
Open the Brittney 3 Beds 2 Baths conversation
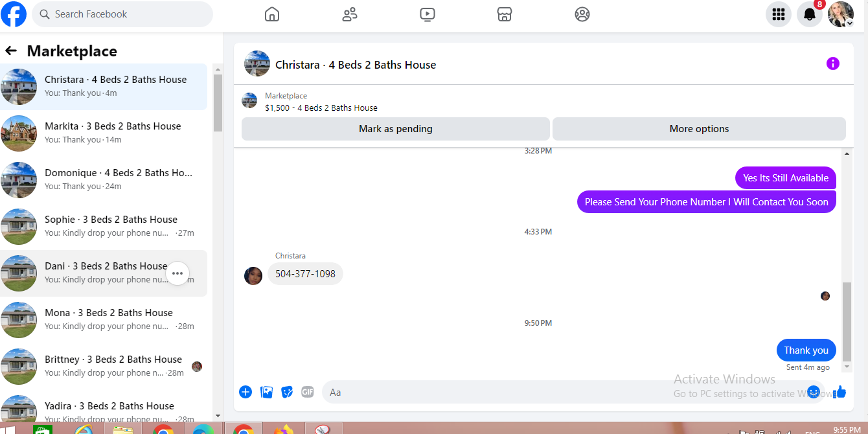pyautogui.click(x=104, y=367)
